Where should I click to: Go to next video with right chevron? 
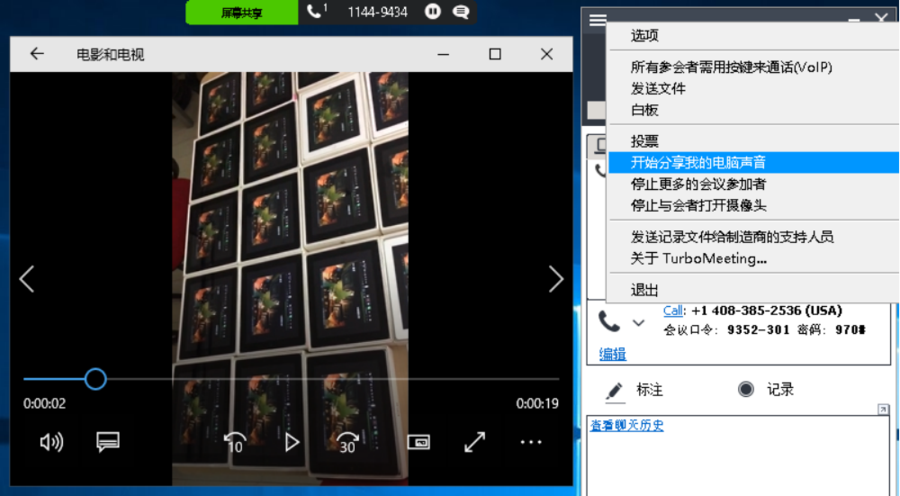(x=556, y=279)
